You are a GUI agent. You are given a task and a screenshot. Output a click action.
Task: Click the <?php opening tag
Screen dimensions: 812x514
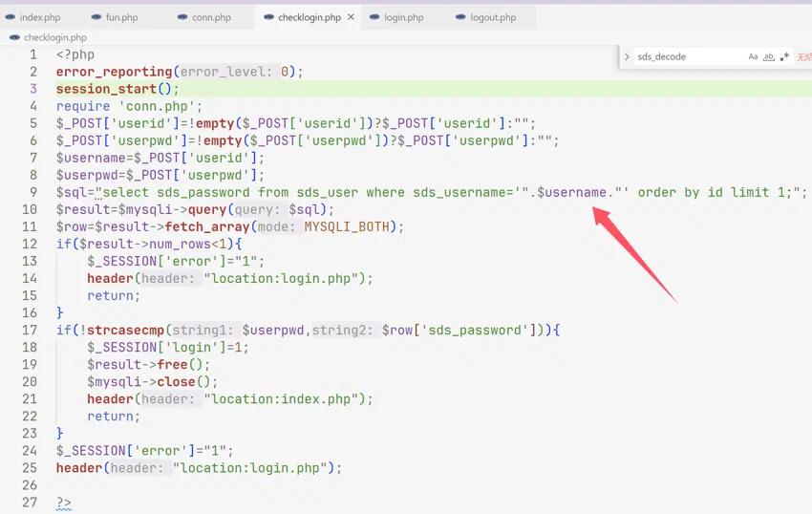(75, 54)
